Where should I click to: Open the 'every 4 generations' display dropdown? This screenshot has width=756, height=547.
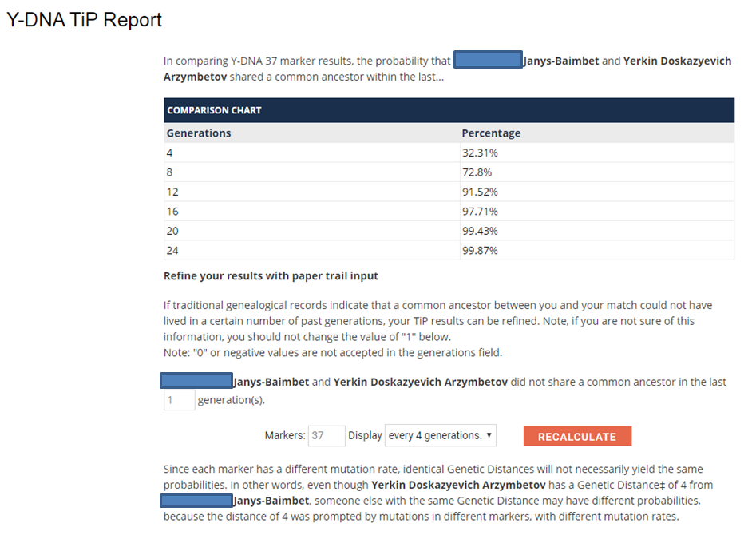tap(440, 435)
